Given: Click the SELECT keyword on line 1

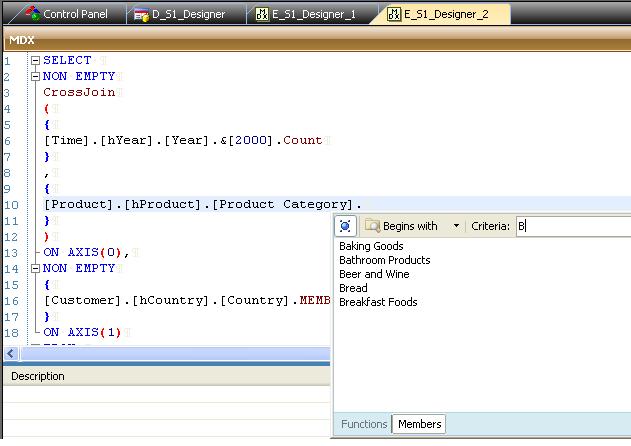Looking at the screenshot, I should pos(67,60).
